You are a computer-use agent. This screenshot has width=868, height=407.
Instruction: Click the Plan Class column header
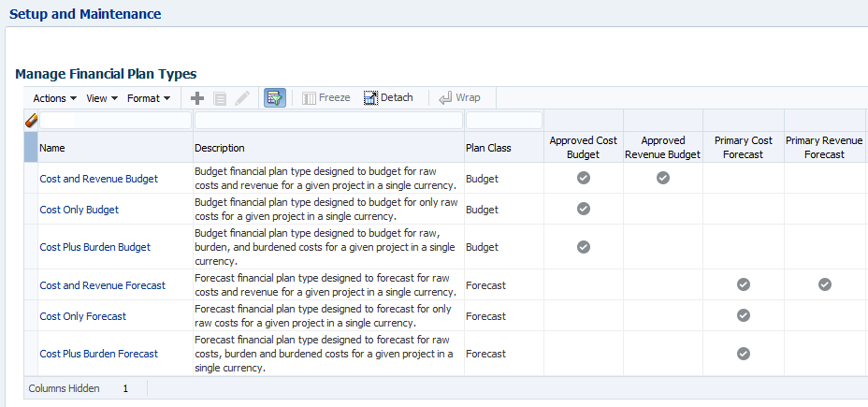(488, 148)
